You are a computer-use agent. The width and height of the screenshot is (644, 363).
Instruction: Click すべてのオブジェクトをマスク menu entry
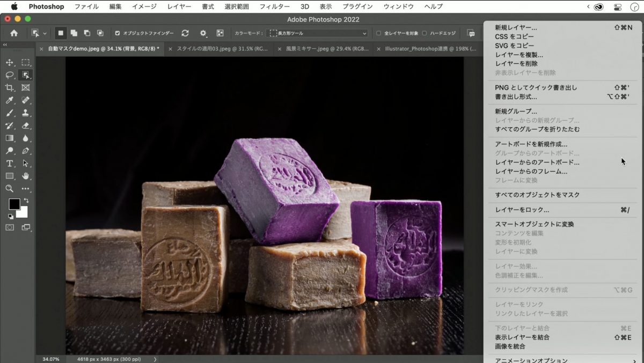click(537, 195)
